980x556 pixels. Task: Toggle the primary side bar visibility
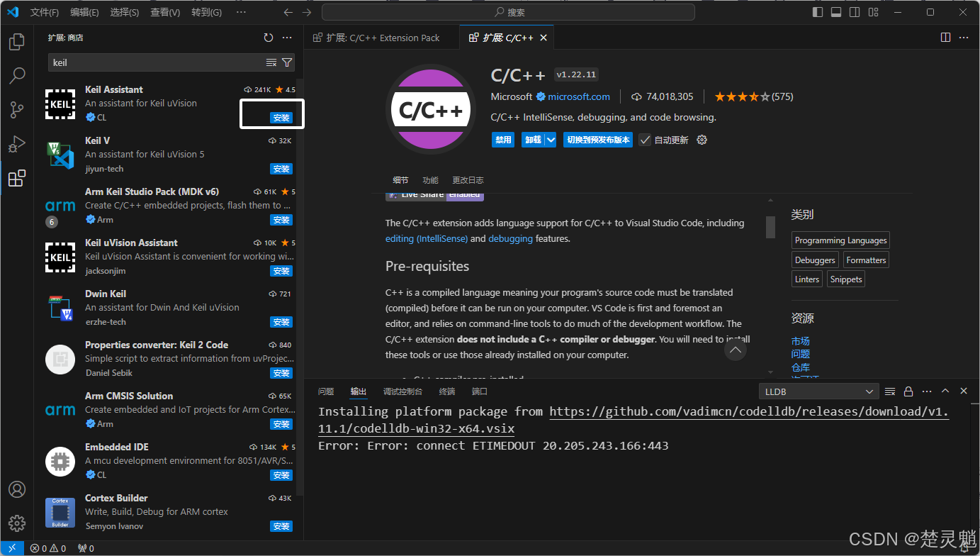coord(817,12)
